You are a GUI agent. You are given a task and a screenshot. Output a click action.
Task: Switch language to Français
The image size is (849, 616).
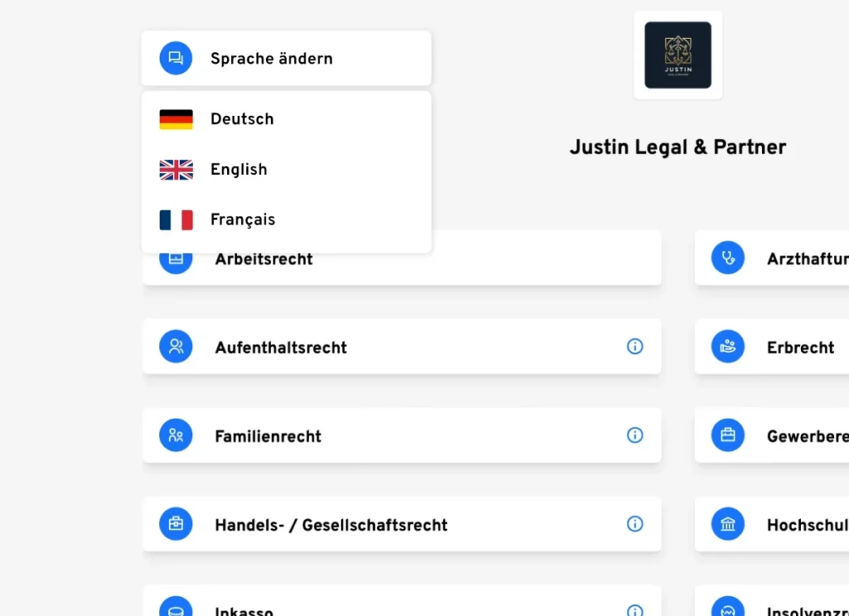[243, 220]
